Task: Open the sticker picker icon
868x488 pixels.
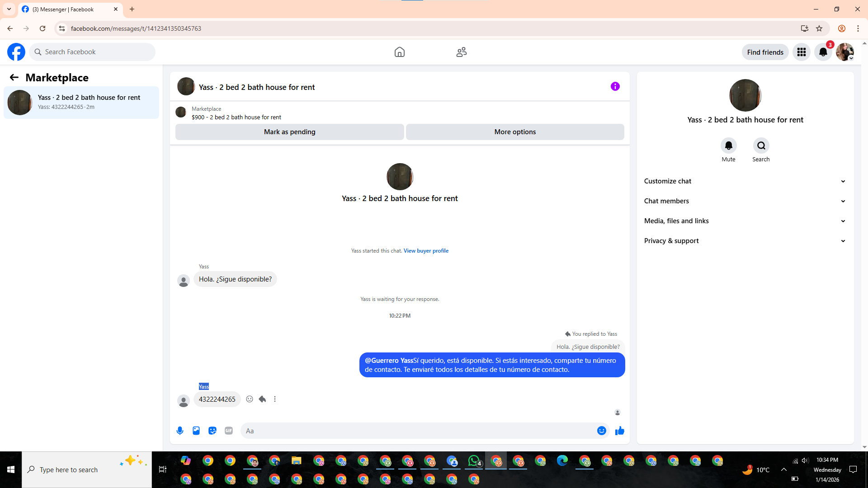Action: point(212,431)
